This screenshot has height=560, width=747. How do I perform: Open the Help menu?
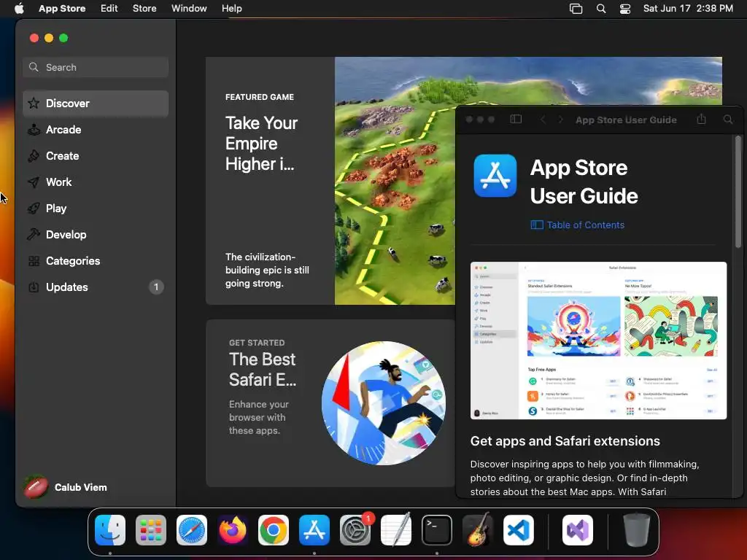click(231, 8)
